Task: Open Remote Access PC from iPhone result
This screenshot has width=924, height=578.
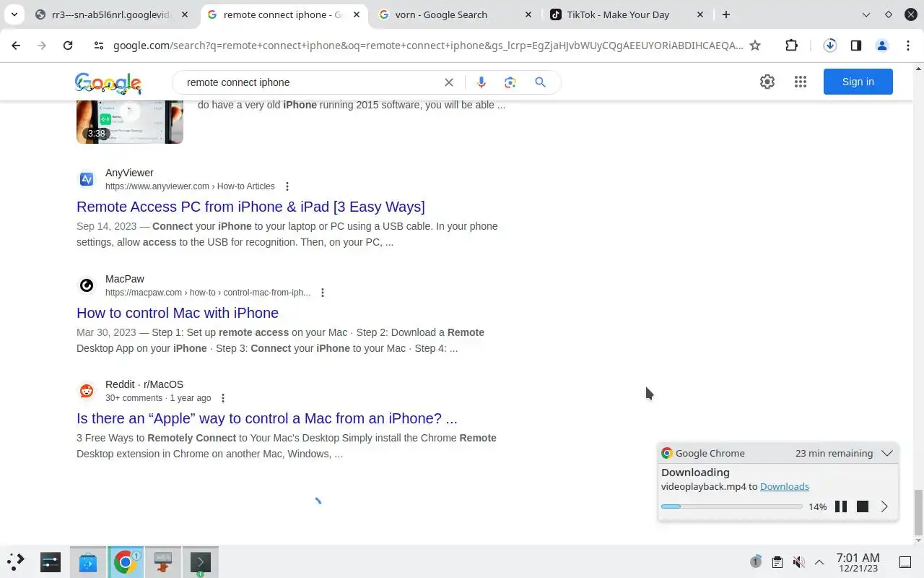Action: point(250,207)
